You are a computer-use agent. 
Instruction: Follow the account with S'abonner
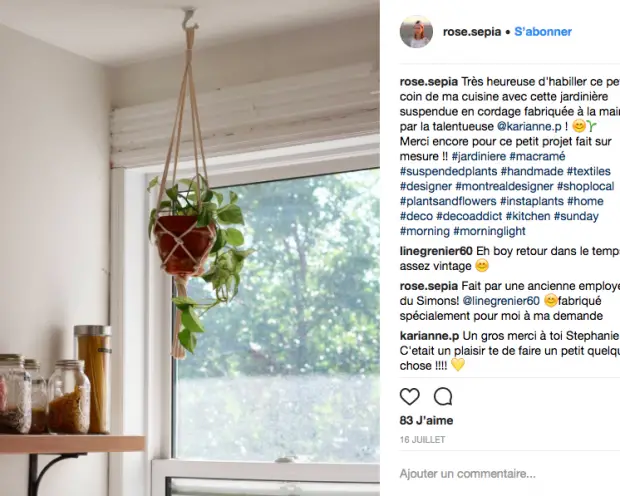point(543,32)
